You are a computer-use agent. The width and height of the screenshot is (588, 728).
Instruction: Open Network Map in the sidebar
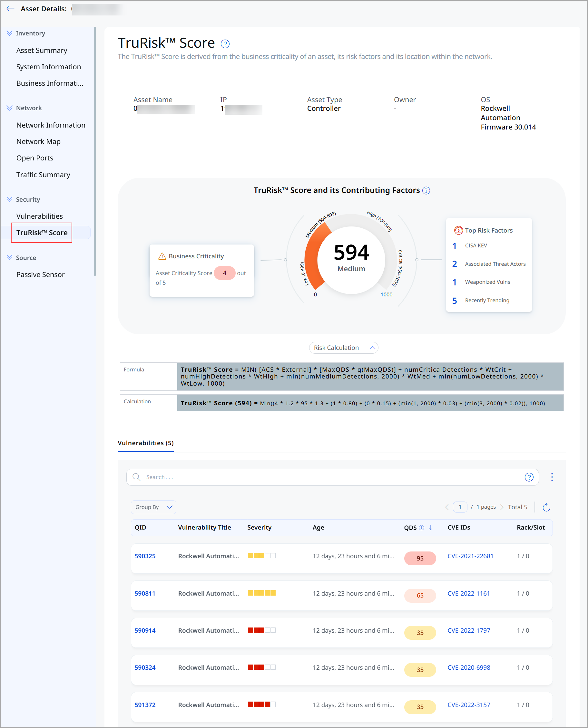(39, 141)
